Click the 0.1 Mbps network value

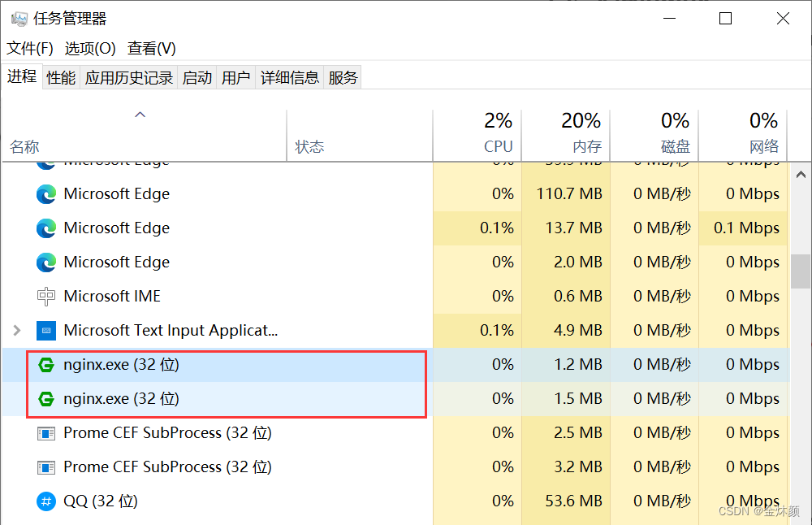pos(746,228)
